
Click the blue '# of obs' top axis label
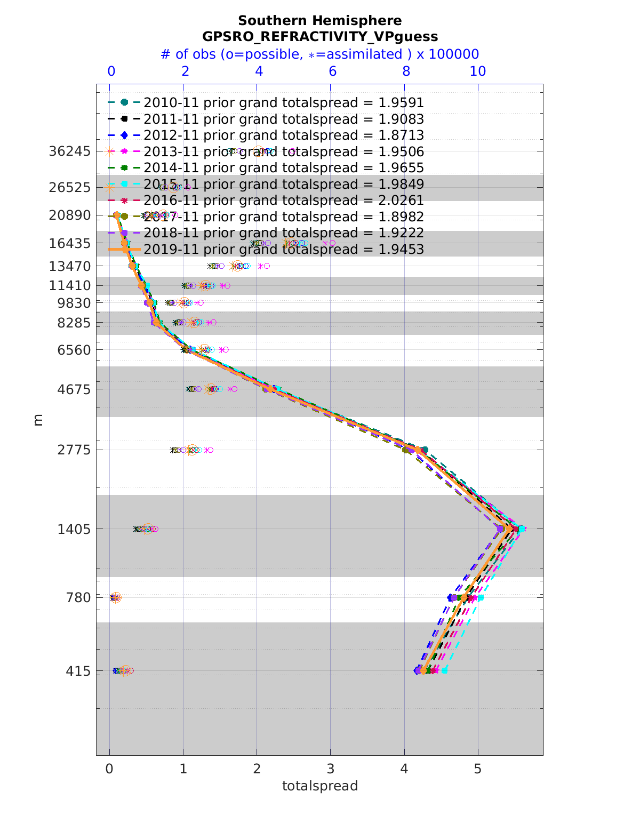319,54
